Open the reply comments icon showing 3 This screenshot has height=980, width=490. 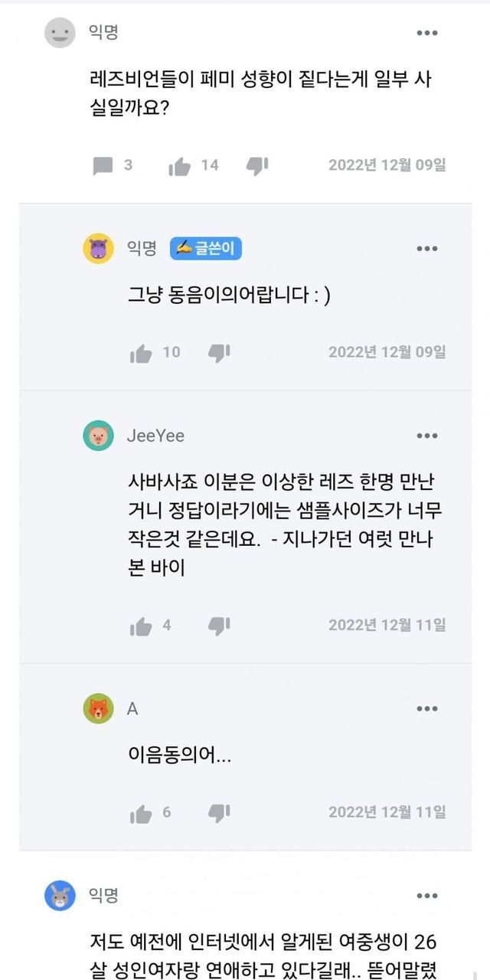(103, 165)
